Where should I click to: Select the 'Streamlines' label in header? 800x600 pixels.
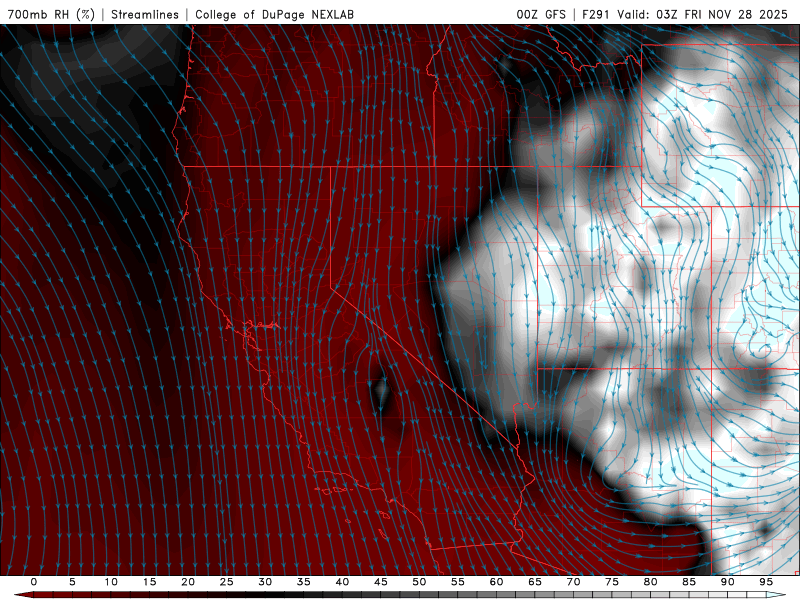point(145,14)
